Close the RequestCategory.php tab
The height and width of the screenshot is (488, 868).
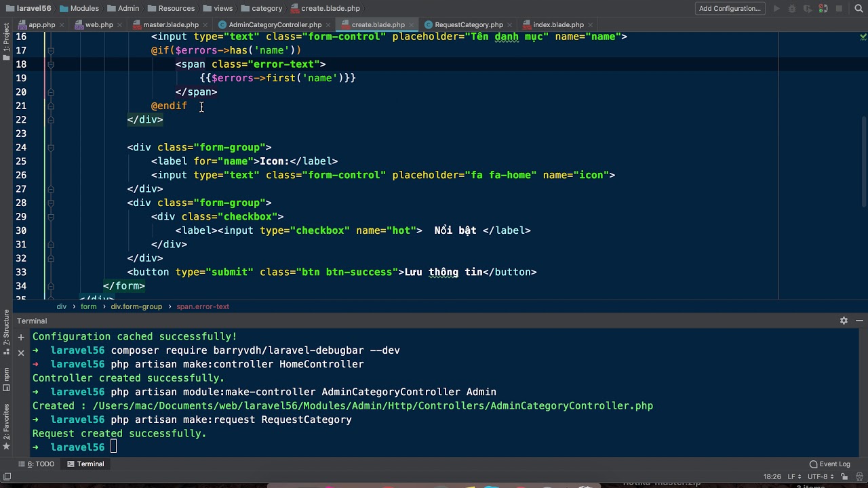pos(510,24)
